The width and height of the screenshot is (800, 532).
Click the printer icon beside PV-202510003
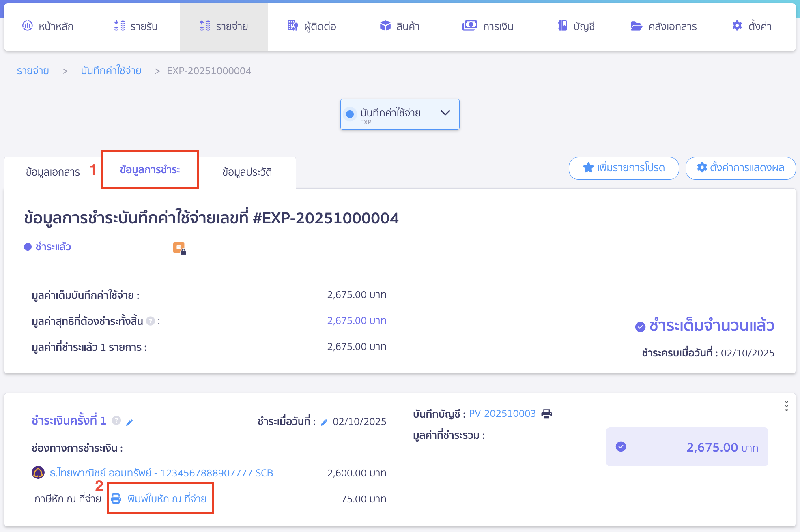click(x=546, y=414)
